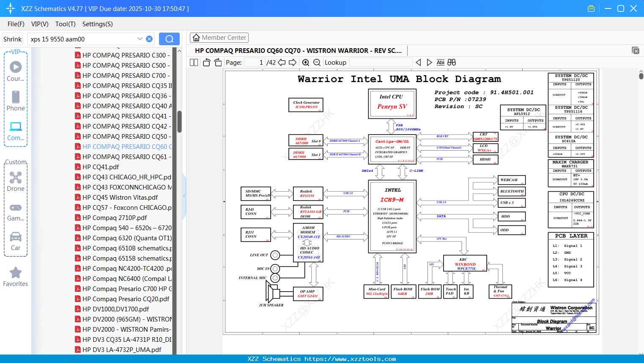Select HP COMPAQ PRESARIO C300 file
The width and height of the screenshot is (644, 363).
click(123, 55)
